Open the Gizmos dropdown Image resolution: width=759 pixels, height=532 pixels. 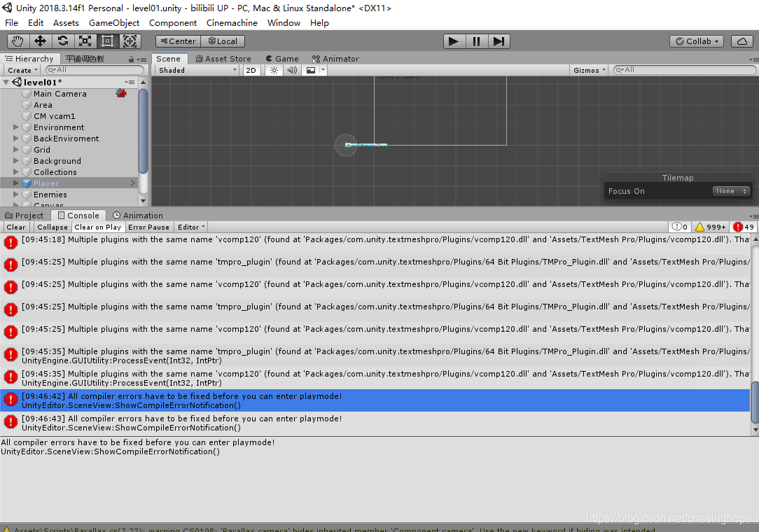click(587, 70)
